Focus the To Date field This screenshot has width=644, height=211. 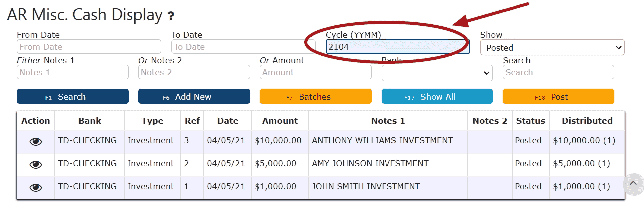click(244, 47)
